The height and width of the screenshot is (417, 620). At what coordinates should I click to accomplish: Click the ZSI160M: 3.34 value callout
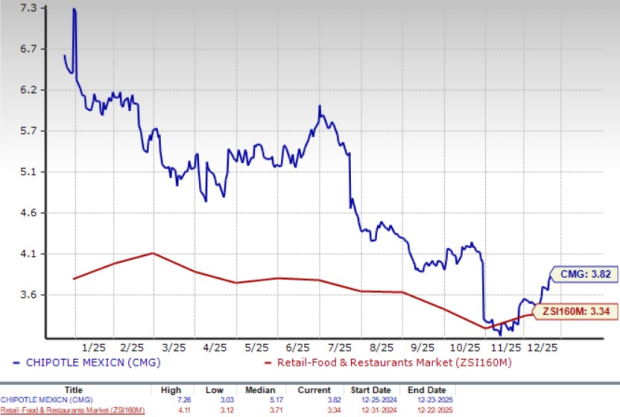pyautogui.click(x=578, y=311)
